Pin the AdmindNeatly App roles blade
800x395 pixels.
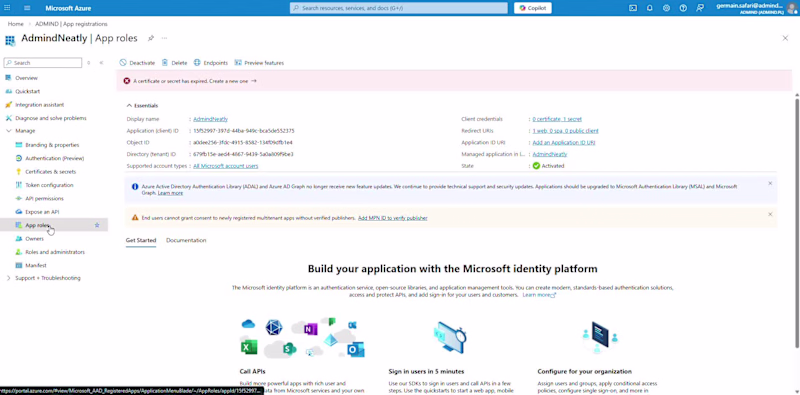click(151, 38)
